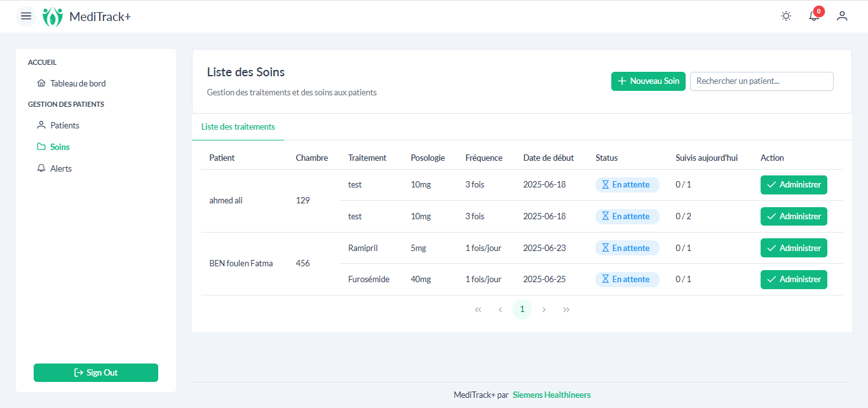Open the user profile icon
This screenshot has height=408, width=868.
tap(842, 16)
